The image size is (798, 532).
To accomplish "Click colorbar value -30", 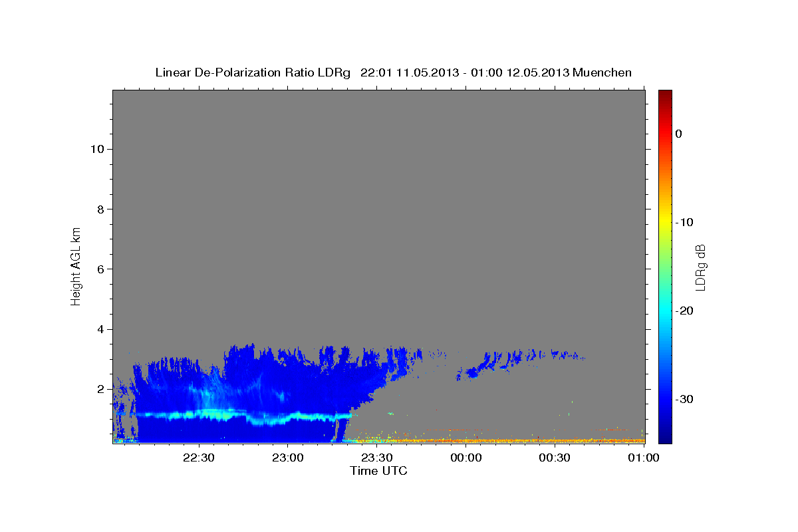I will 684,399.
